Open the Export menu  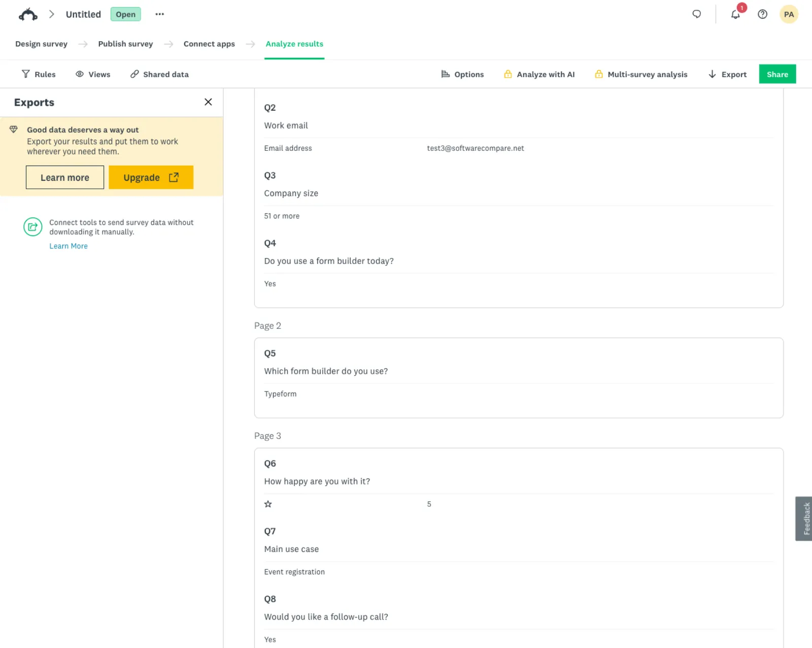(x=727, y=74)
